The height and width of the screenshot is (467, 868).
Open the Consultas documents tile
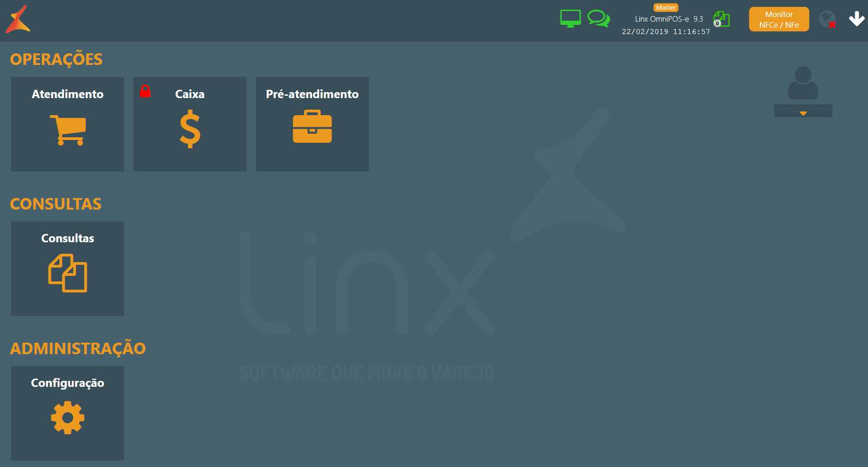click(x=68, y=269)
